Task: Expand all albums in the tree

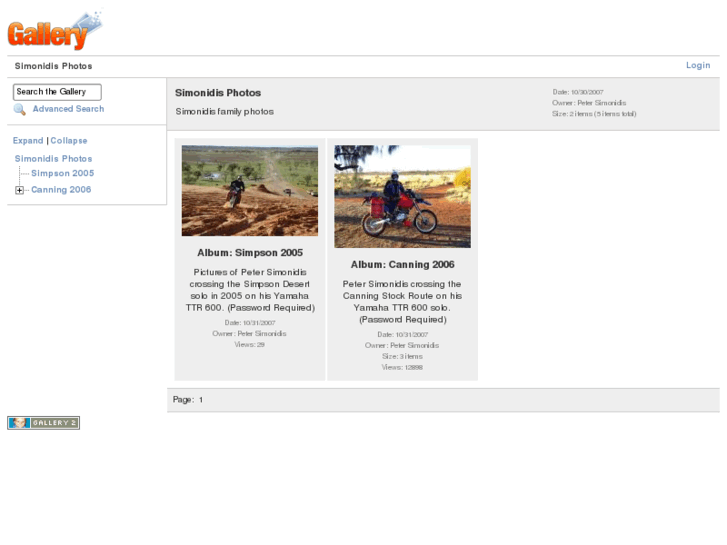Action: click(28, 141)
